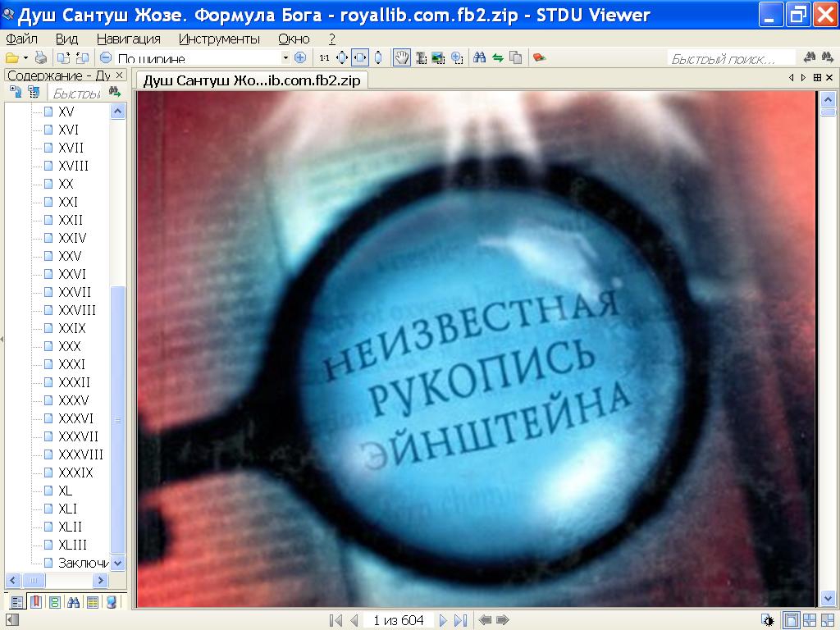The image size is (840, 630).
Task: Click the contents panel horizontal scrollbar right arrow
Action: pos(100,580)
